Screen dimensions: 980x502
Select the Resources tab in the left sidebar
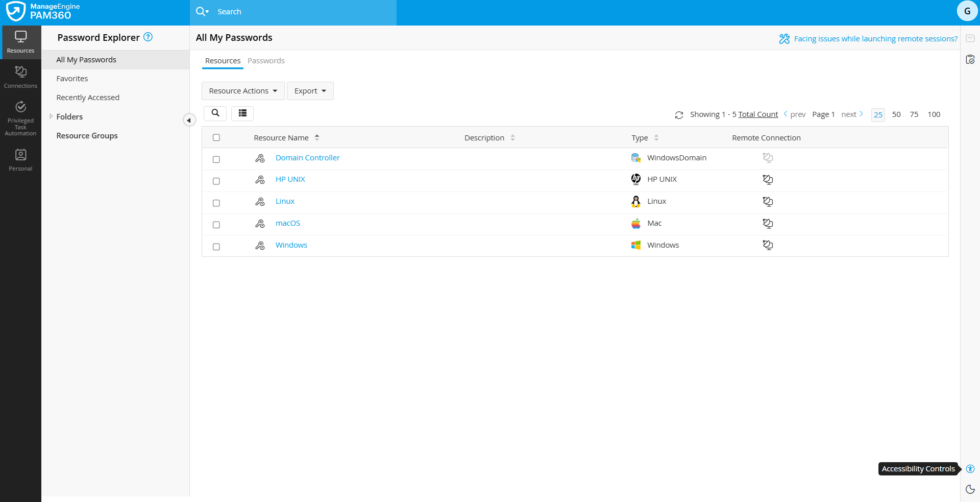coord(20,41)
